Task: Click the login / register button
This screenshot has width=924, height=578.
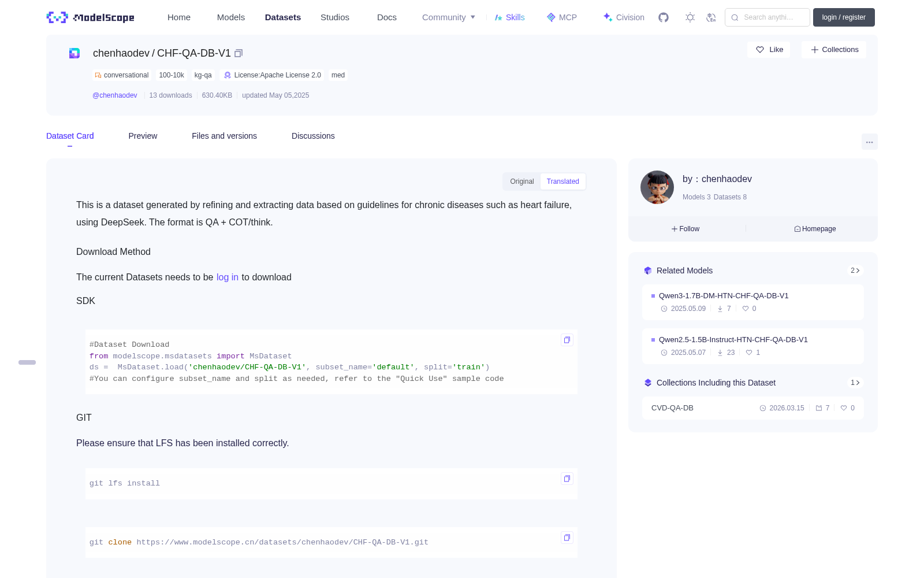Action: pyautogui.click(x=844, y=17)
